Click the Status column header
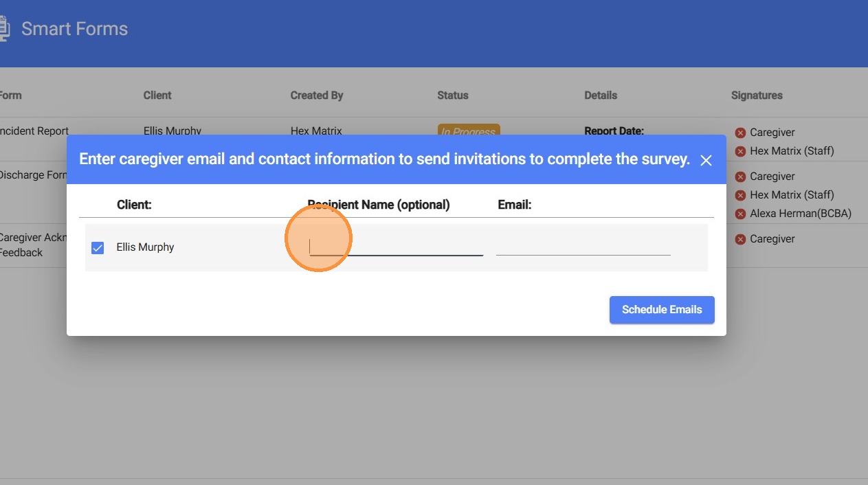The image size is (868, 485). click(452, 95)
